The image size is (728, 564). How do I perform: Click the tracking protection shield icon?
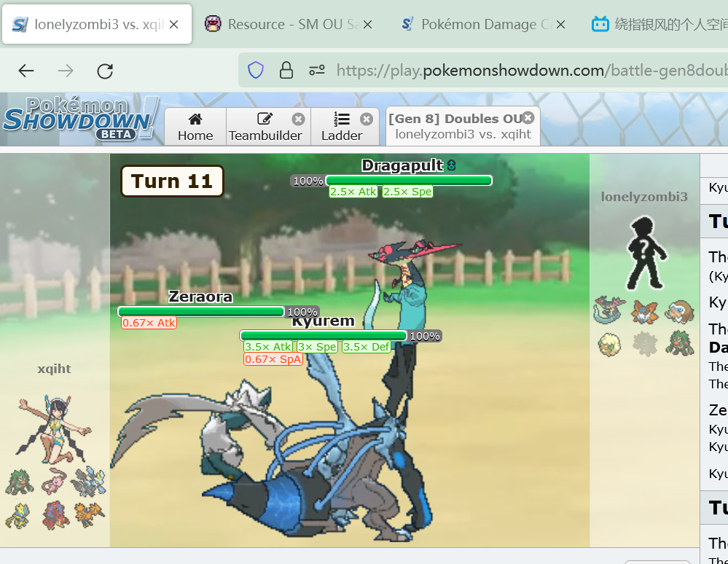(256, 71)
